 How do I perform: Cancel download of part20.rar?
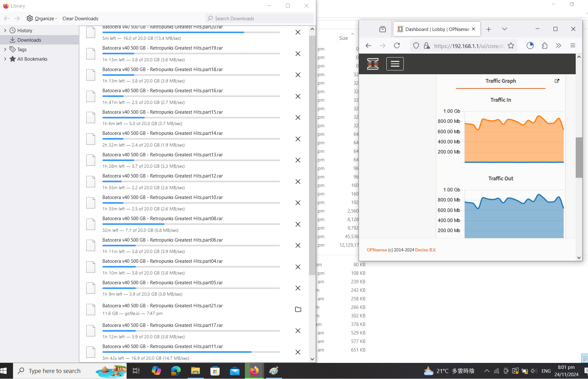click(298, 32)
